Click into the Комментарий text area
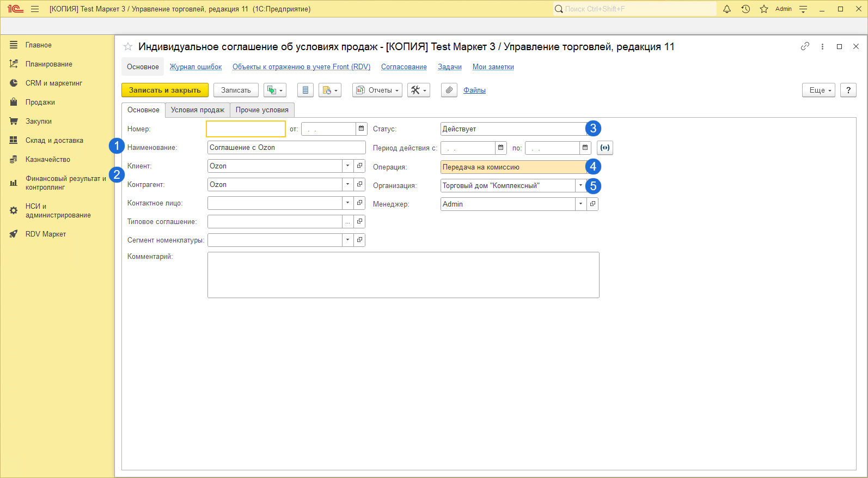 tap(403, 275)
